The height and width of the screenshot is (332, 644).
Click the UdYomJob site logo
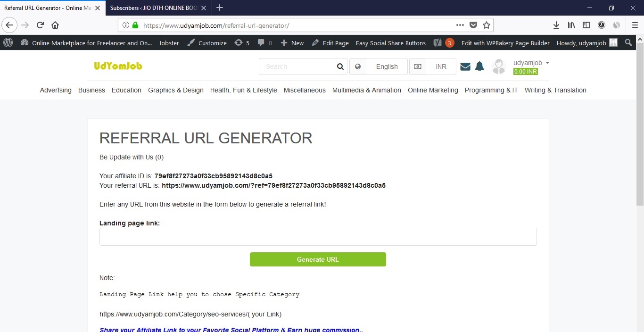[x=118, y=66]
